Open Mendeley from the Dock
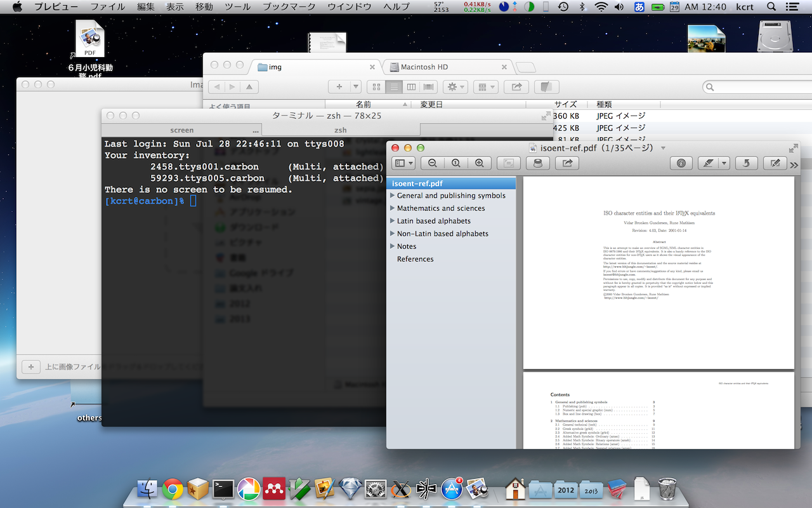 point(273,489)
